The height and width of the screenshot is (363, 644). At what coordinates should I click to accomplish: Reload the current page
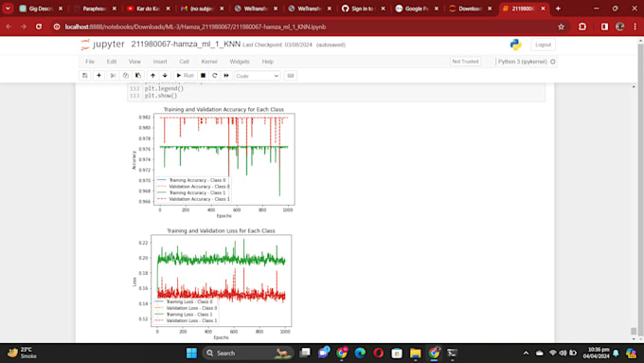pos(39,27)
